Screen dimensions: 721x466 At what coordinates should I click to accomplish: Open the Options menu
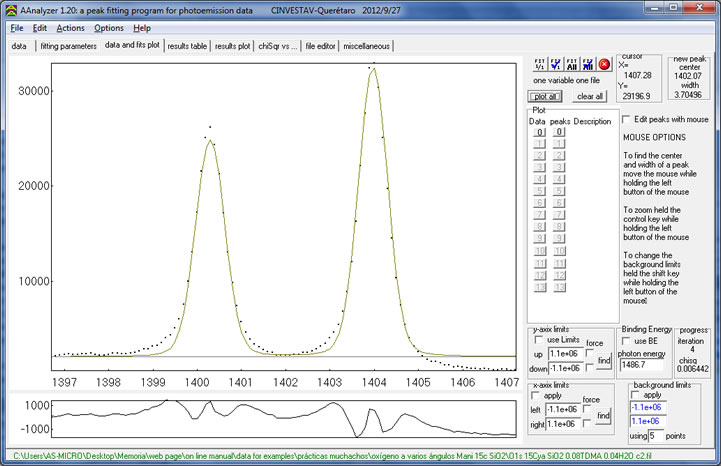[109, 28]
